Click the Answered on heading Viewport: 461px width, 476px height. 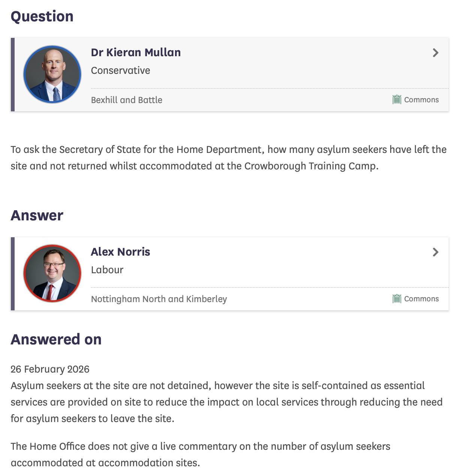56,340
